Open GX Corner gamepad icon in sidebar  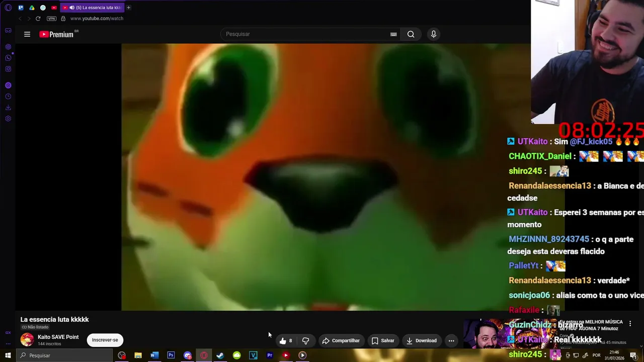point(8,31)
